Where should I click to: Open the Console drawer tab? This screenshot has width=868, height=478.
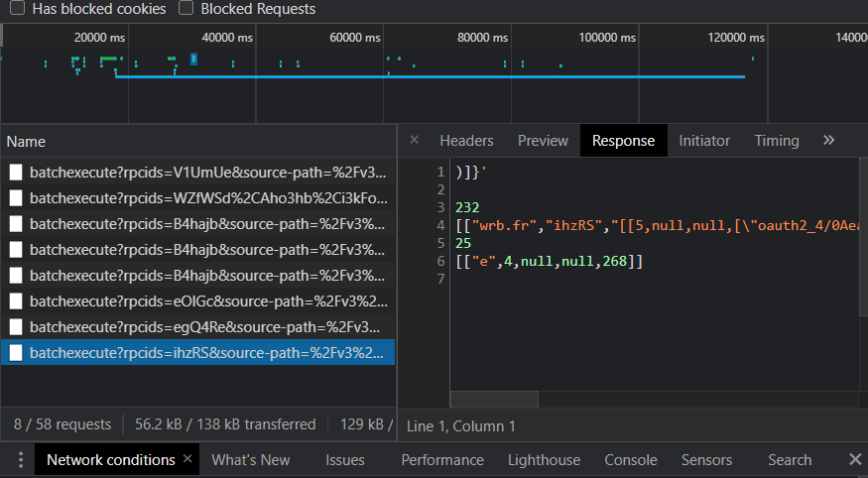[631, 460]
